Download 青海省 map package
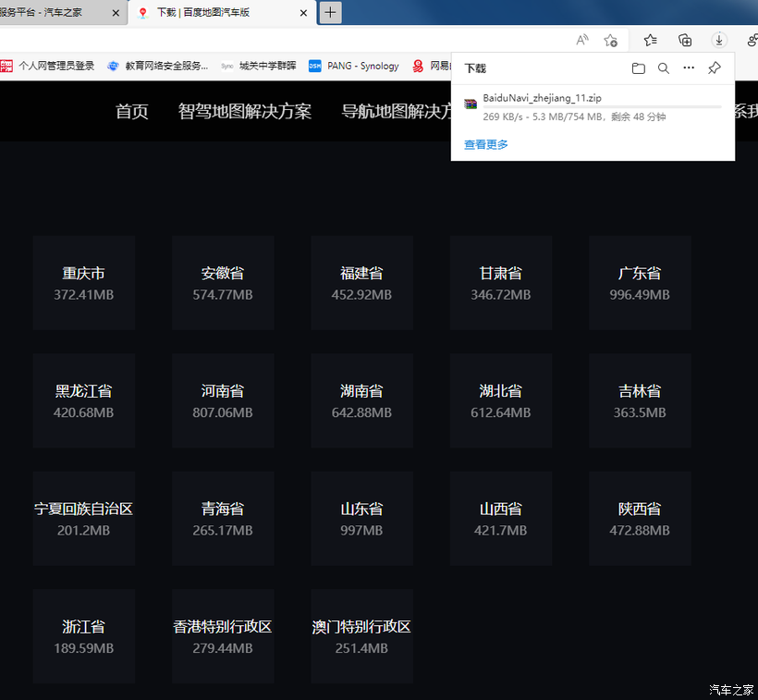758x700 pixels. click(x=223, y=519)
